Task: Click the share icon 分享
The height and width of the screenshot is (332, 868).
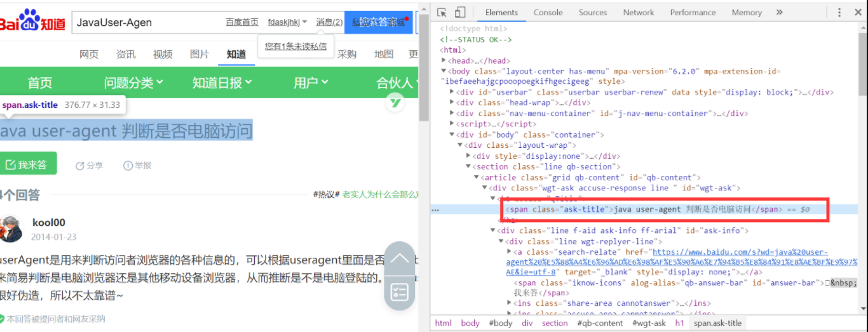Action: click(89, 165)
